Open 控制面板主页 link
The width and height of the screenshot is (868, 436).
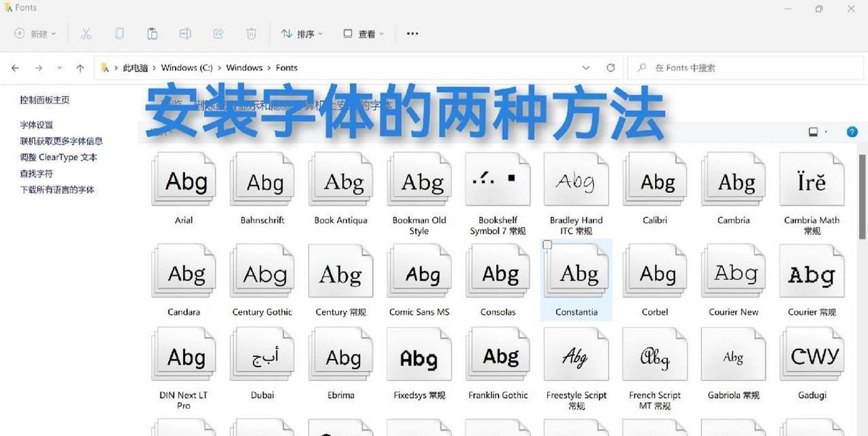[x=45, y=100]
